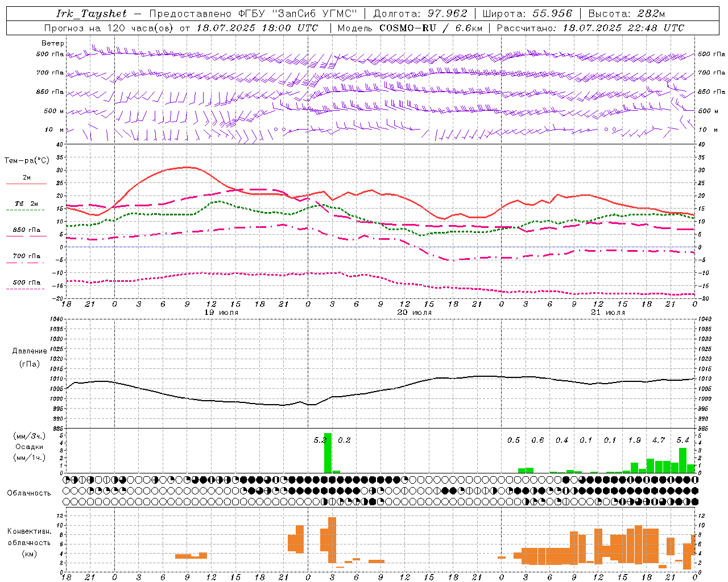
Task: Click the 20 июля date label
Action: [415, 313]
